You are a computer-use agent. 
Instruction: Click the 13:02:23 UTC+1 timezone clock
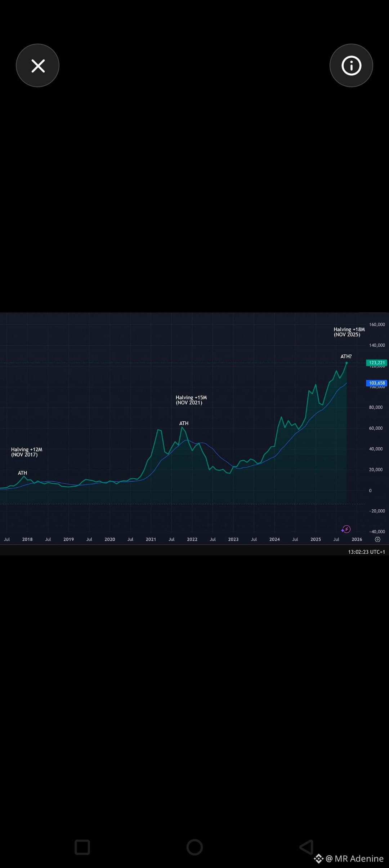click(366, 552)
